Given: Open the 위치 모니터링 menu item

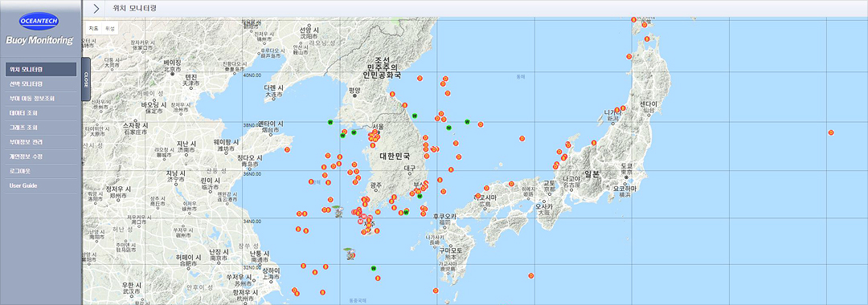Looking at the screenshot, I should [x=40, y=70].
